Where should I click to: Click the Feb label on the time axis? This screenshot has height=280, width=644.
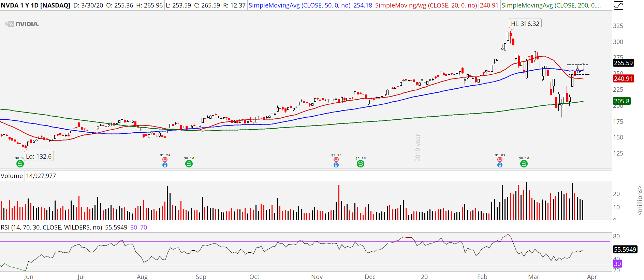click(x=482, y=277)
